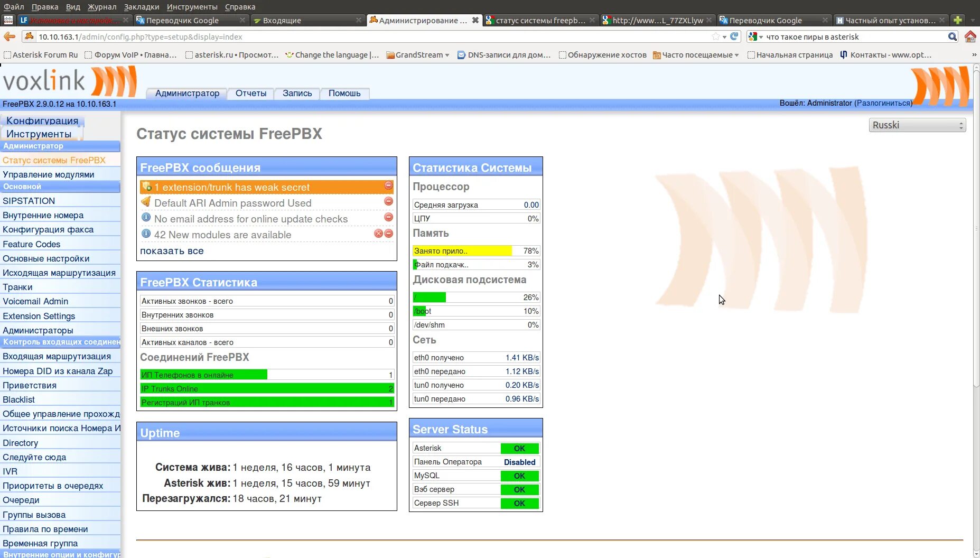Close the Частный опыт установ… tab

coord(942,20)
